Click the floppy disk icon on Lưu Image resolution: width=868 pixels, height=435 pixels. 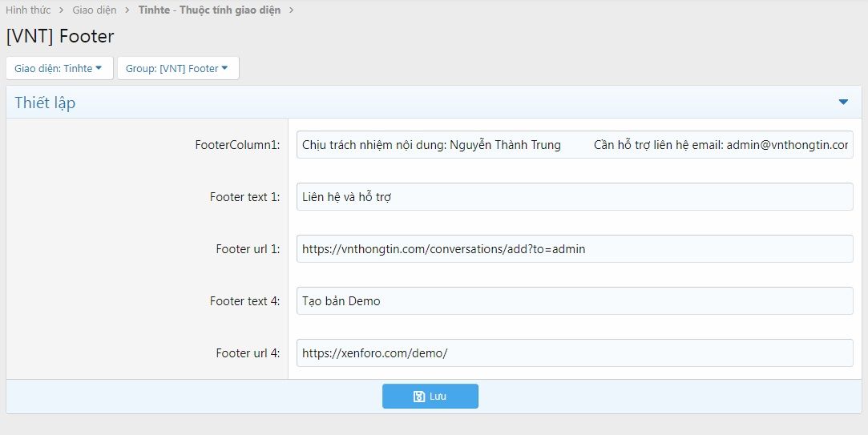click(418, 397)
